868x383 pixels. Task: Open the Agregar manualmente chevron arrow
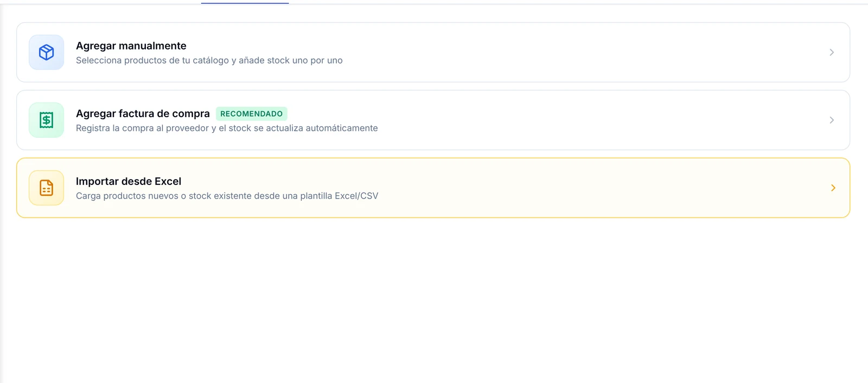click(x=832, y=53)
